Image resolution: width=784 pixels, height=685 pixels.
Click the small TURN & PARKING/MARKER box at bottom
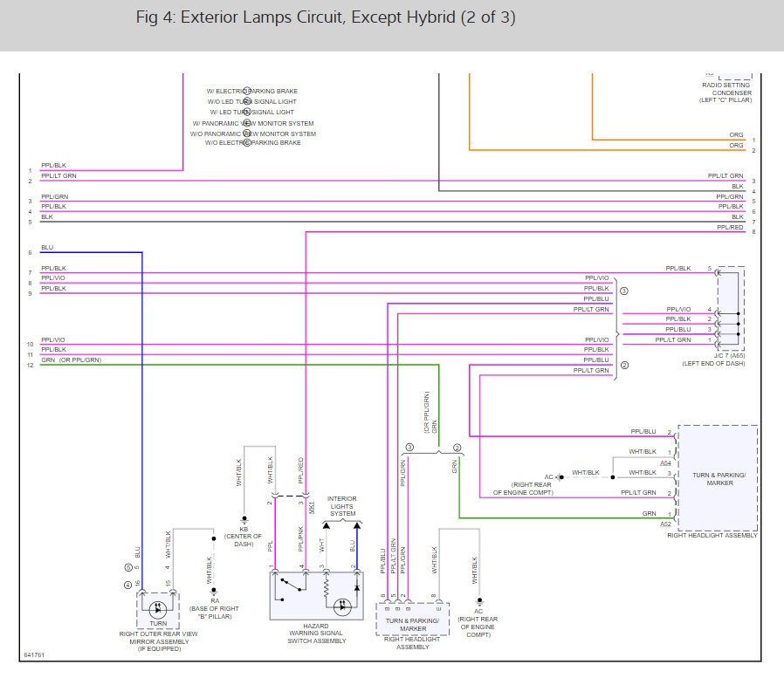(x=412, y=619)
